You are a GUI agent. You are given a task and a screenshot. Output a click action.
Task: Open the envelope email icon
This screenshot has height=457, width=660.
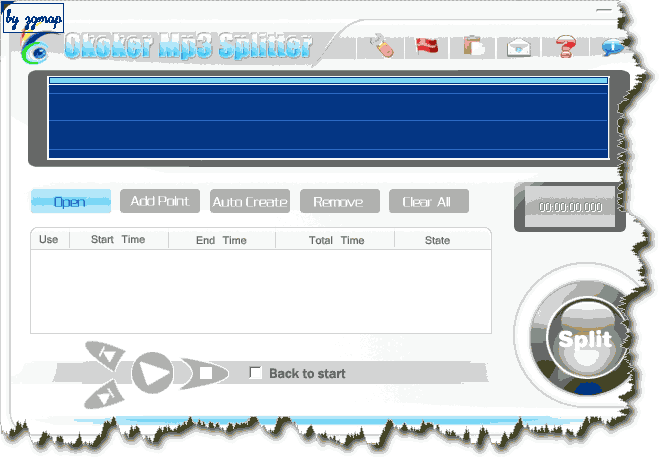tap(519, 47)
